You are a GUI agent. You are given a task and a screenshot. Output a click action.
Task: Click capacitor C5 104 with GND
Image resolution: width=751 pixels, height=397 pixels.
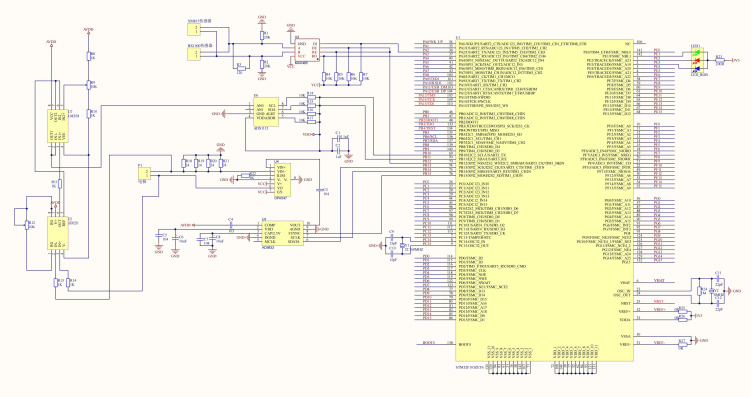[159, 236]
